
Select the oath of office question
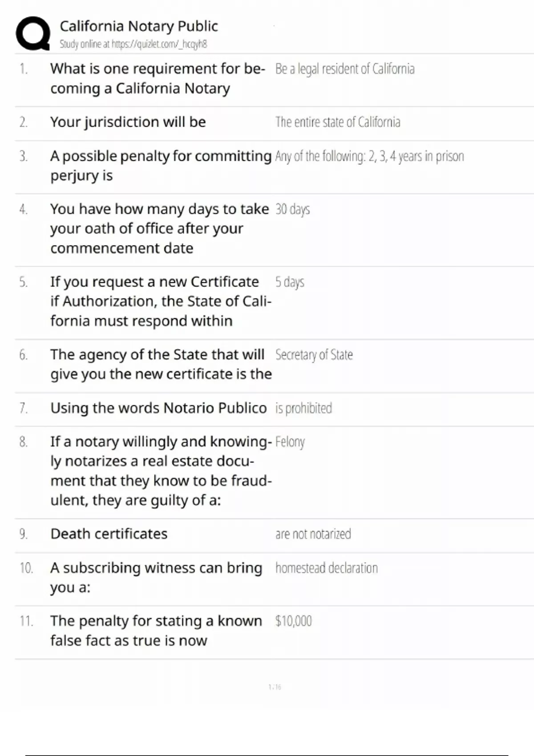(159, 228)
